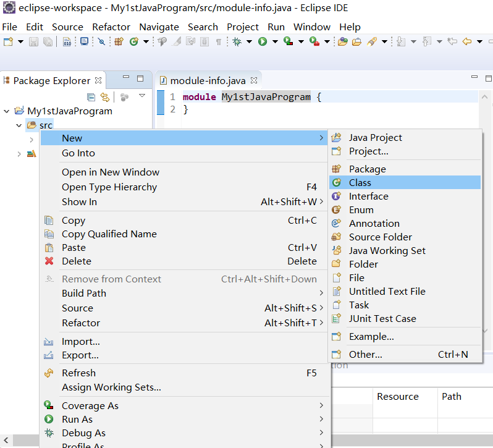
Task: Select Interface in the New submenu
Action: [x=405, y=196]
